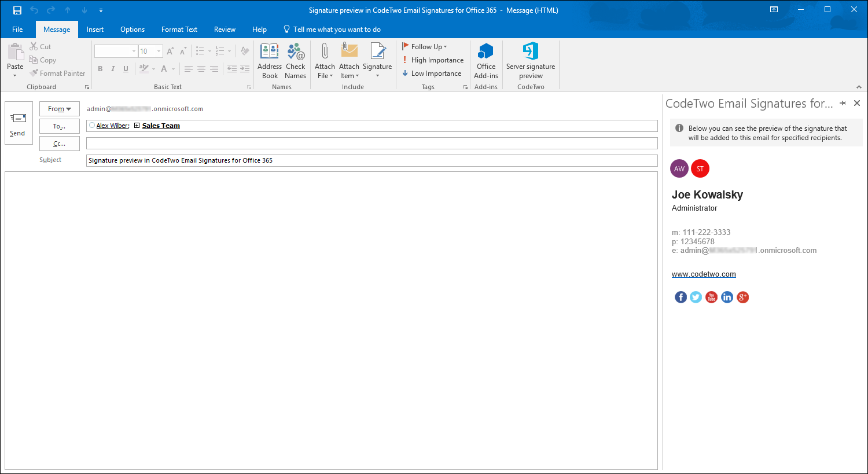This screenshot has width=868, height=474.
Task: Click the Undo arrow in title bar
Action: pyautogui.click(x=34, y=10)
